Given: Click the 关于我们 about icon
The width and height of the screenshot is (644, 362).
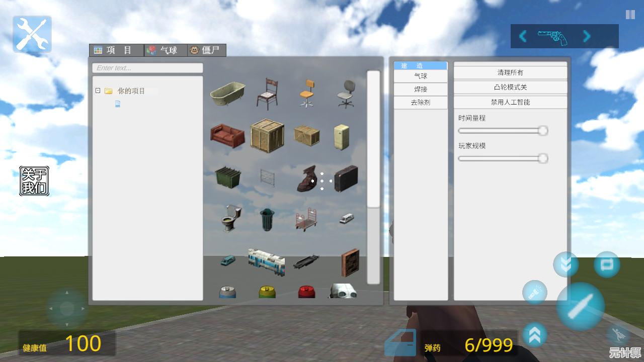Looking at the screenshot, I should (x=34, y=181).
